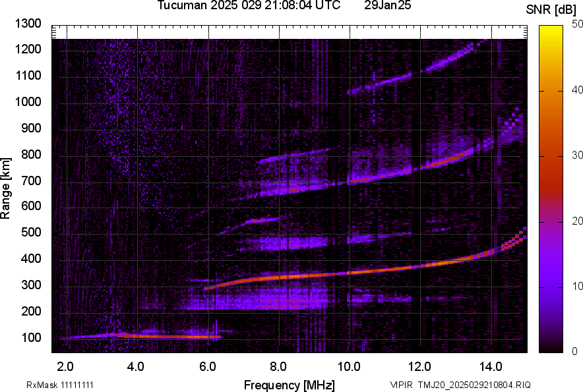Click the colorbar tick value 10

point(577,286)
